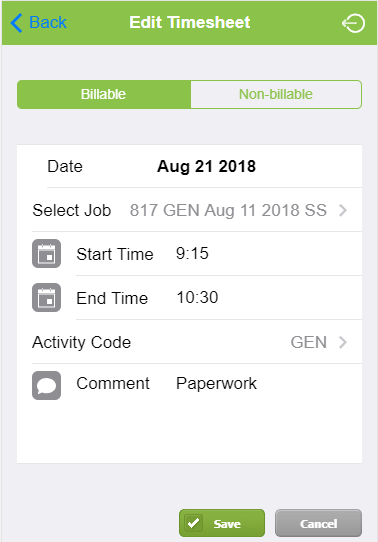
Task: Select the Billable option
Action: 104,94
